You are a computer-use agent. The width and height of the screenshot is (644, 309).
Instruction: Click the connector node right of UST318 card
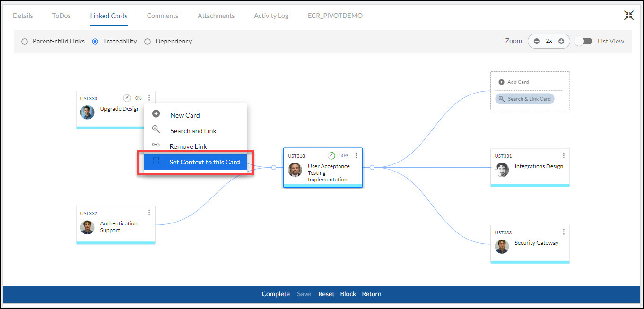pos(372,167)
